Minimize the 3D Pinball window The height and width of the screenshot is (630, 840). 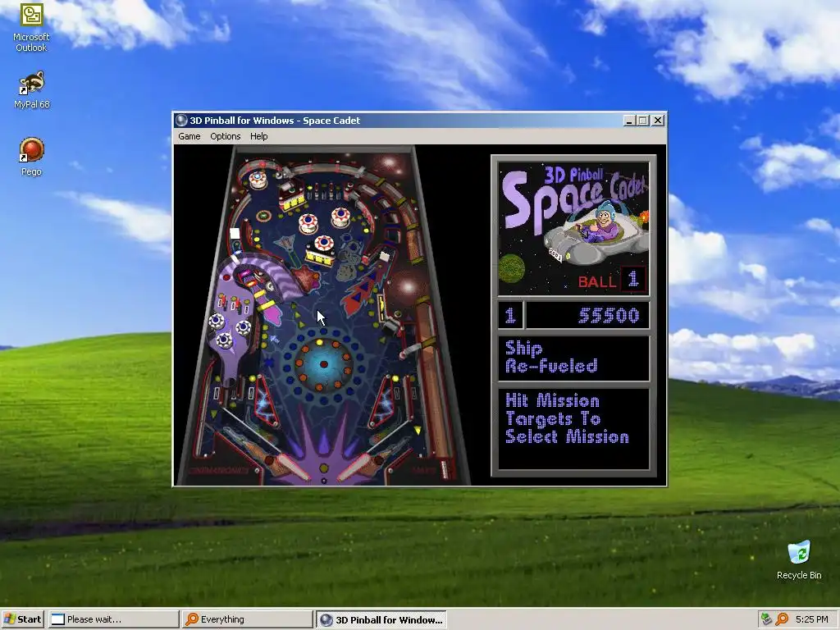click(629, 121)
